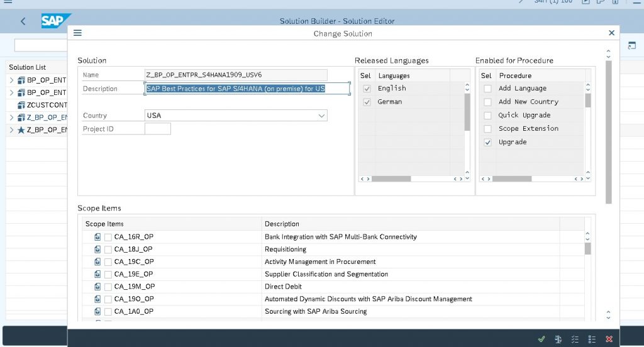Select "Supplier Classification and Segmentation" cell
Image resolution: width=644 pixels, height=347 pixels.
410,274
